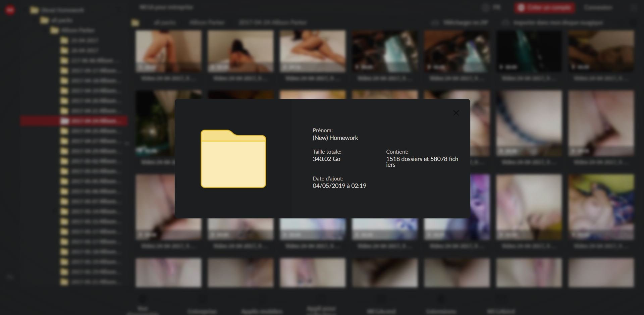Close the folder info dialog
This screenshot has height=315, width=644.
point(456,113)
